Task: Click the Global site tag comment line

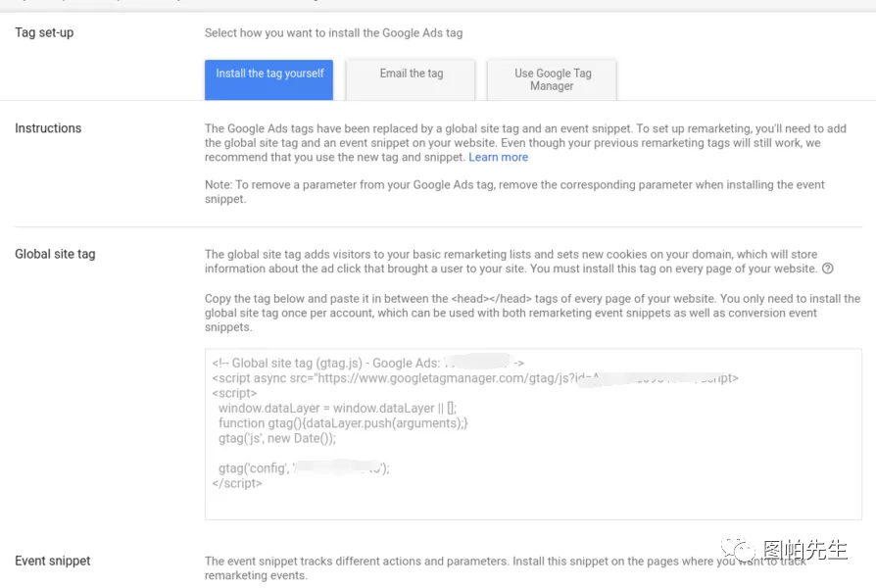Action: [x=323, y=363]
